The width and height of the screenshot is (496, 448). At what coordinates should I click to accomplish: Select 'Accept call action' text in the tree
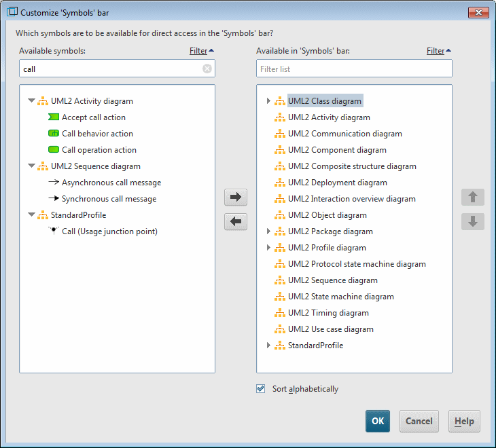94,117
